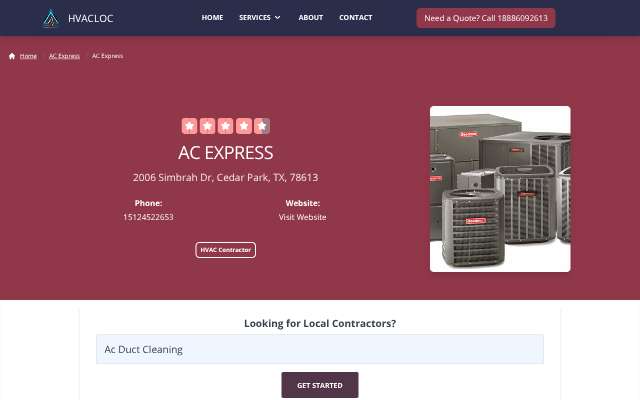Image resolution: width=640 pixels, height=400 pixels.
Task: Click the home icon in breadcrumb
Action: click(12, 56)
